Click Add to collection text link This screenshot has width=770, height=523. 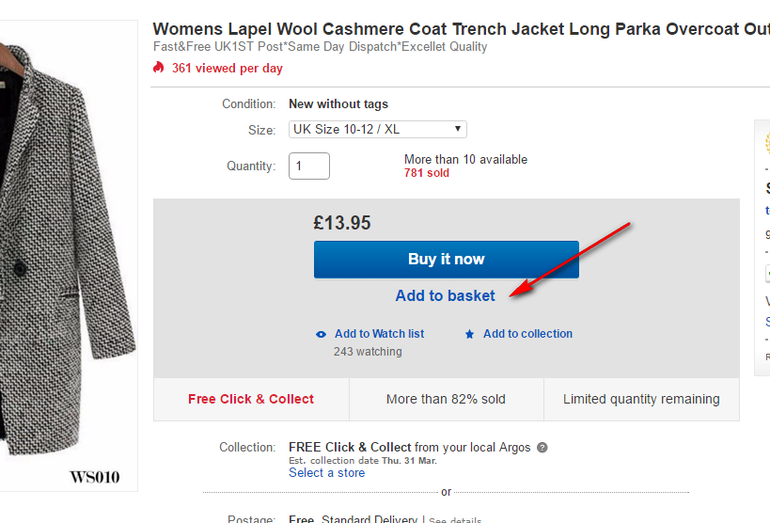[x=528, y=334]
